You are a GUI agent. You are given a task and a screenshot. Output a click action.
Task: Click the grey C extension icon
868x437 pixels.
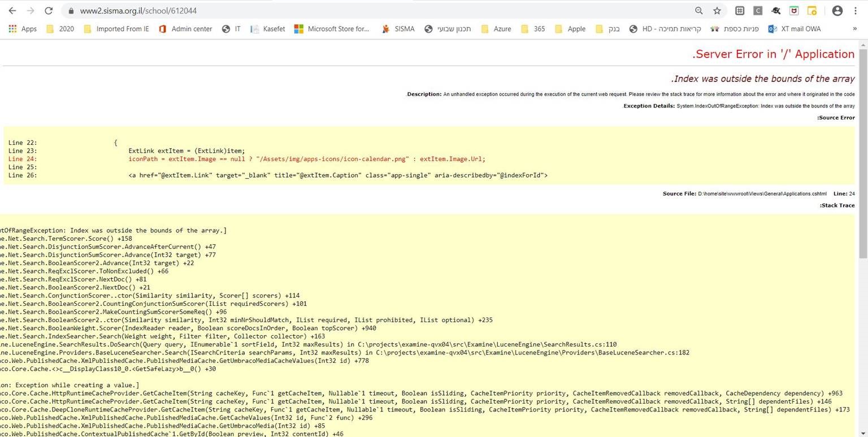point(758,11)
